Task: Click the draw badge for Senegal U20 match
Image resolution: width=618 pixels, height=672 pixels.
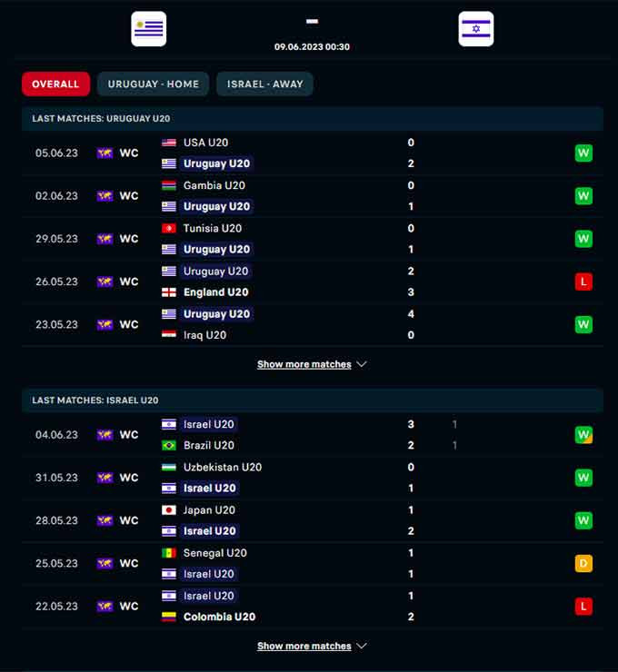Action: (583, 563)
